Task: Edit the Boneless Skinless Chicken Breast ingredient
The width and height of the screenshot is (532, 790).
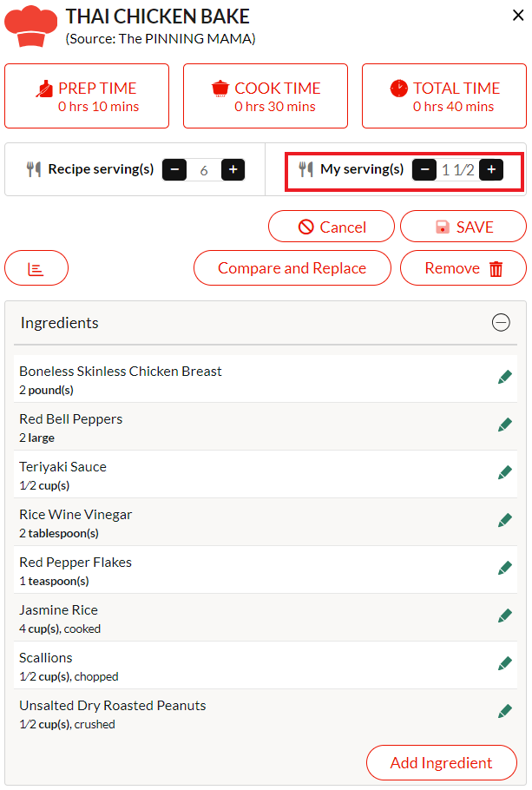Action: [x=505, y=377]
